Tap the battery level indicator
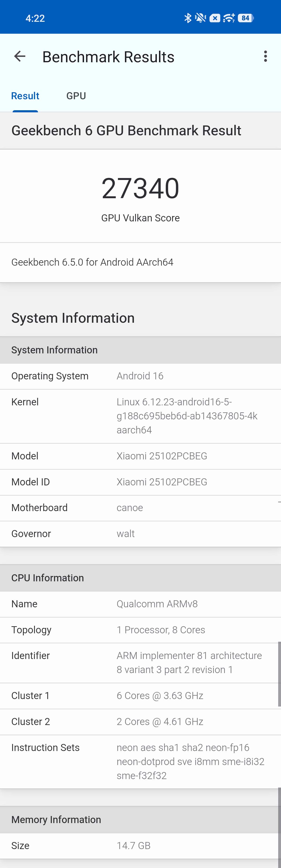This screenshot has width=281, height=868. 246,18
